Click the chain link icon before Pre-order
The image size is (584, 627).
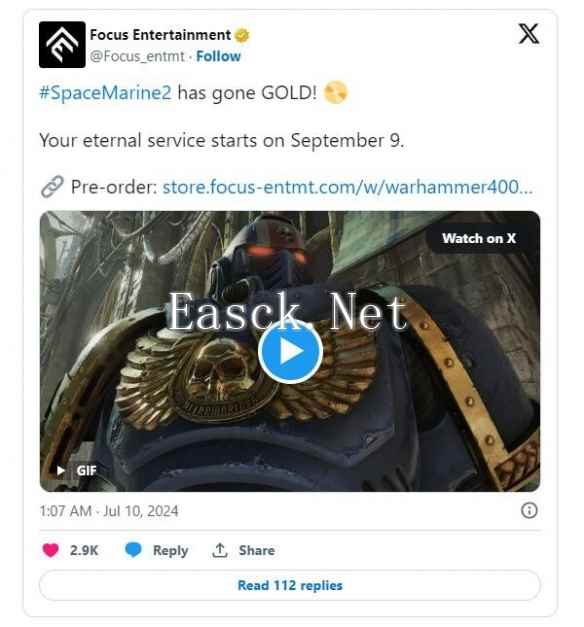tap(52, 186)
